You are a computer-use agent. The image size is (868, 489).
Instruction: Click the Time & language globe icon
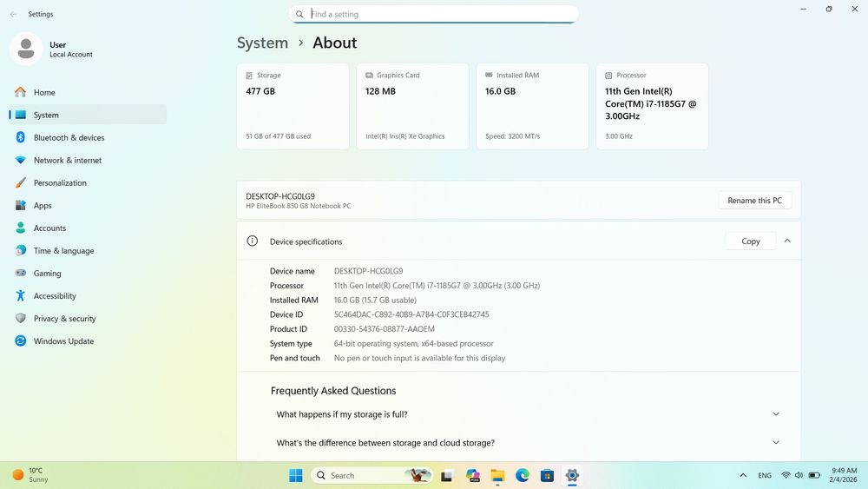click(x=21, y=250)
